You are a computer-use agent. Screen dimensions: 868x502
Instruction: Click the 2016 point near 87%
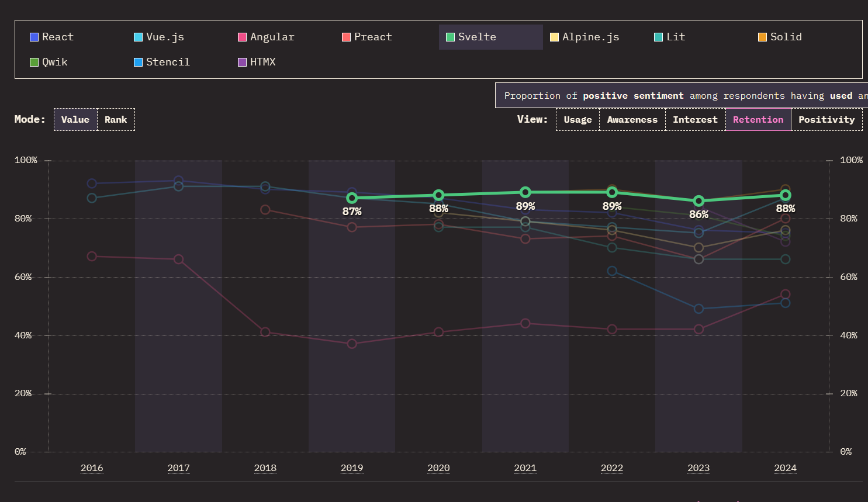(92, 198)
